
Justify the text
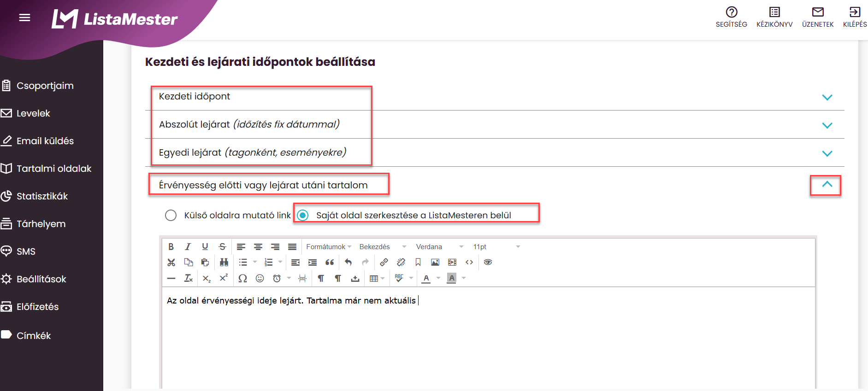[x=292, y=247]
